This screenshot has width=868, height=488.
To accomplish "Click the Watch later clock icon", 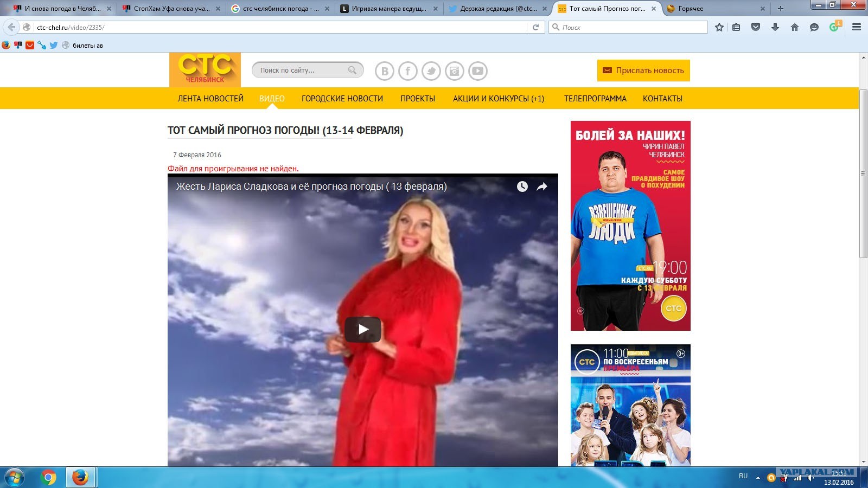I will pos(522,187).
